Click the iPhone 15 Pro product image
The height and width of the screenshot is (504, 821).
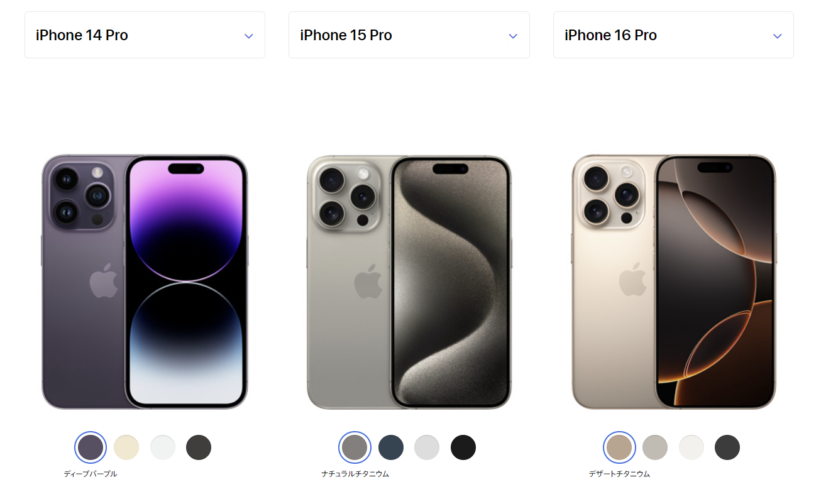pos(409,282)
